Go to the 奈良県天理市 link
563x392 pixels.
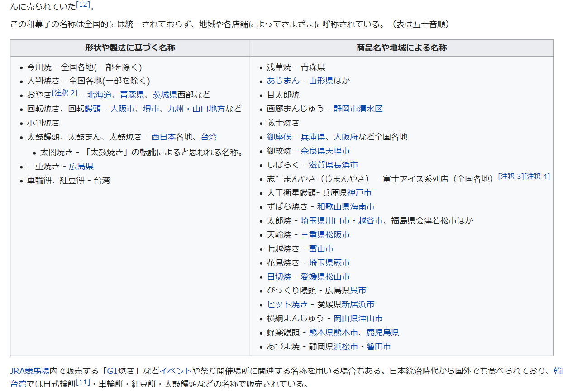(x=325, y=151)
